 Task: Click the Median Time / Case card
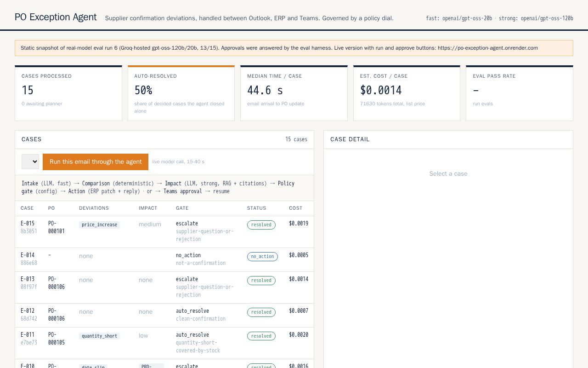[x=294, y=93]
